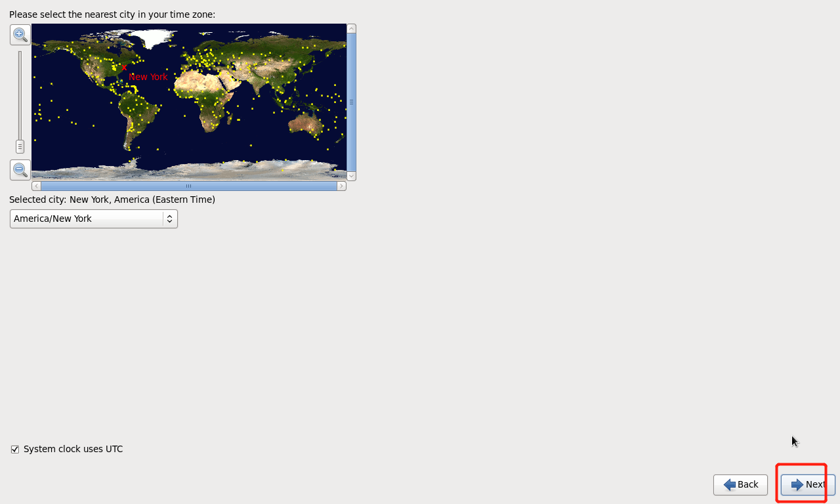
Task: Click the map scroll left arrow
Action: pyautogui.click(x=36, y=186)
